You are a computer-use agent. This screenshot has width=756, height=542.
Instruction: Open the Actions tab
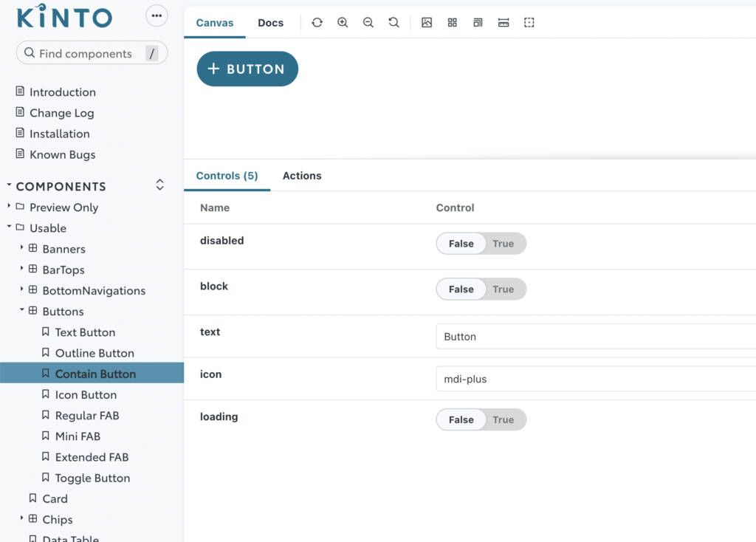(x=302, y=176)
